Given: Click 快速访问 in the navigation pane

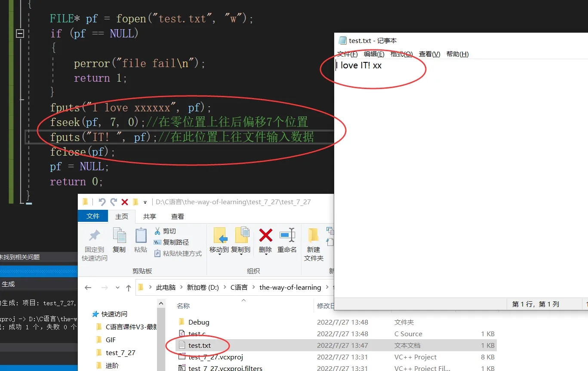Looking at the screenshot, I should 114,314.
